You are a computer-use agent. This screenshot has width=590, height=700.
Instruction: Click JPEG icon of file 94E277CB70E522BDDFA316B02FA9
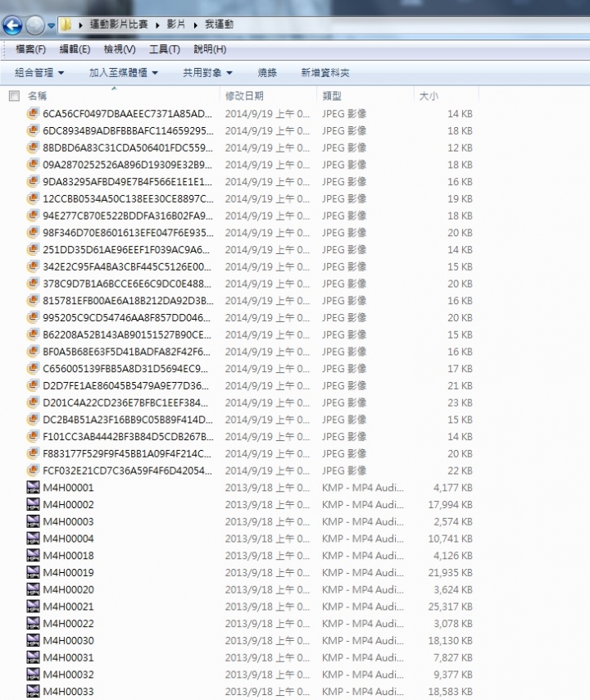(33, 216)
